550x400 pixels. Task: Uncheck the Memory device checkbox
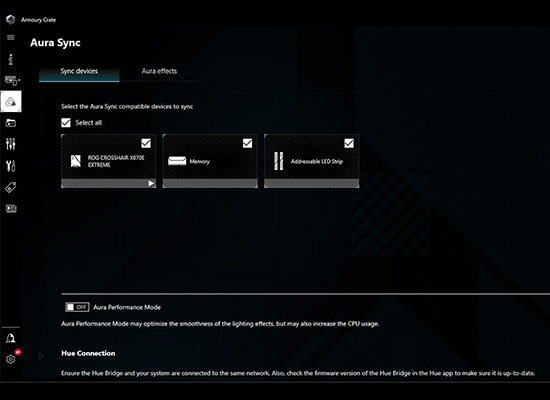(247, 143)
